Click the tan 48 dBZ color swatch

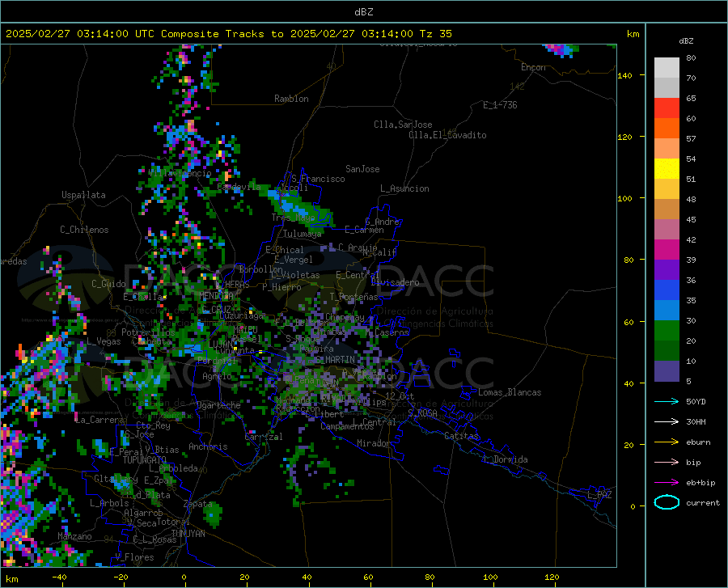(667, 209)
